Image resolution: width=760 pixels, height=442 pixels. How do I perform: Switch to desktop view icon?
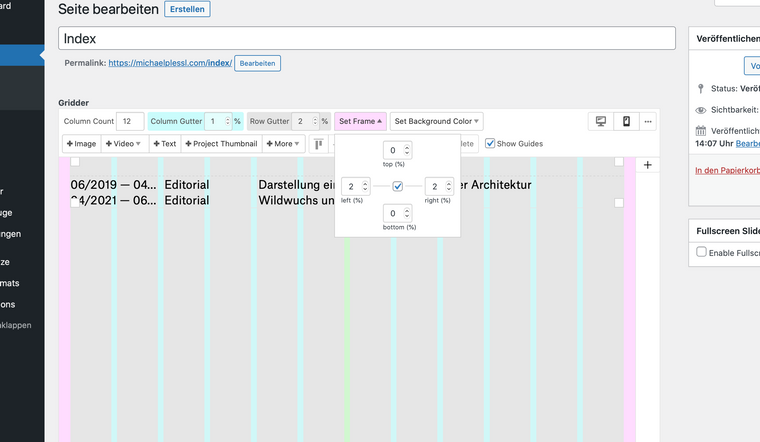point(601,121)
